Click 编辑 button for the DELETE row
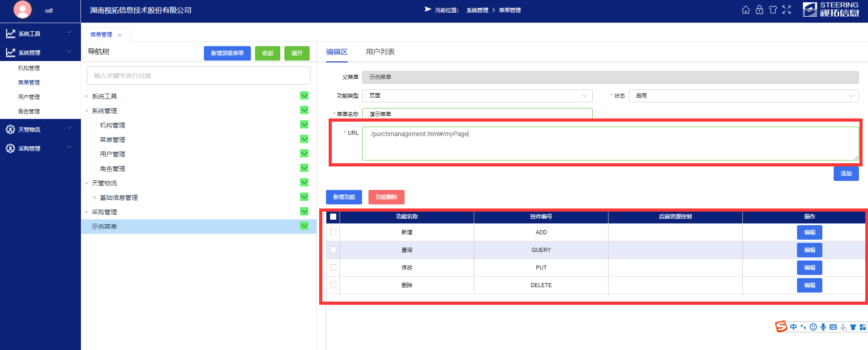Screen dimensions: 868x350 (x=809, y=285)
